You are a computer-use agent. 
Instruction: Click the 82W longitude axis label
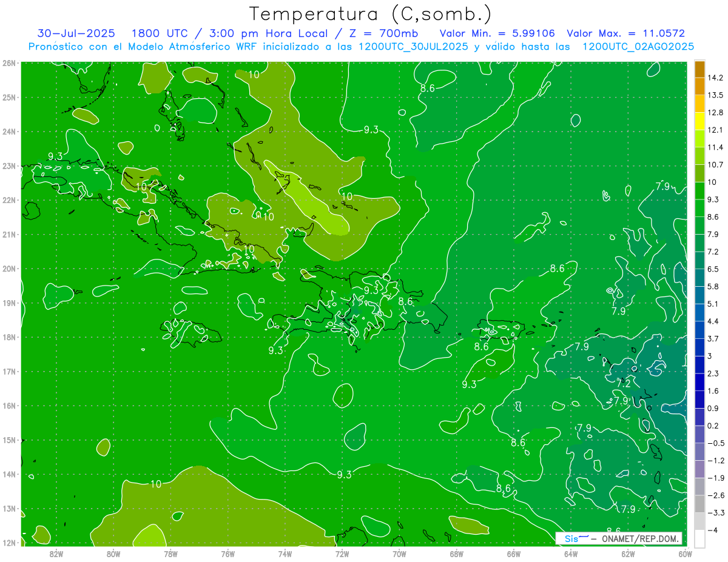[x=56, y=554]
